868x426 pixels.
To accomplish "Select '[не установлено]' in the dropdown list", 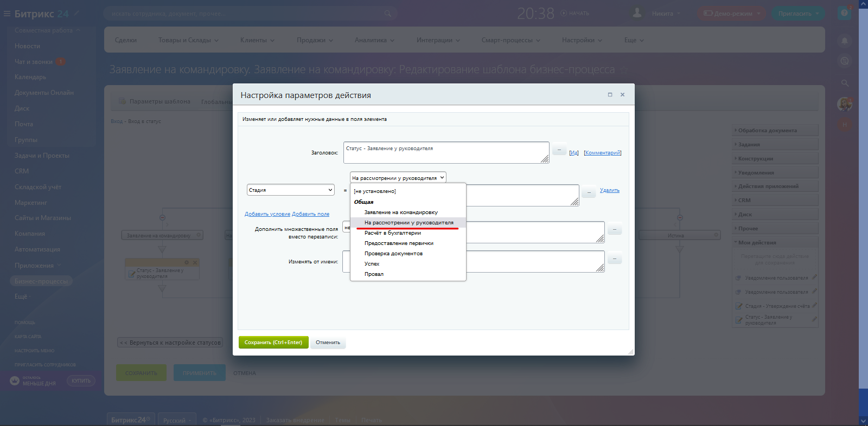I will pos(408,191).
